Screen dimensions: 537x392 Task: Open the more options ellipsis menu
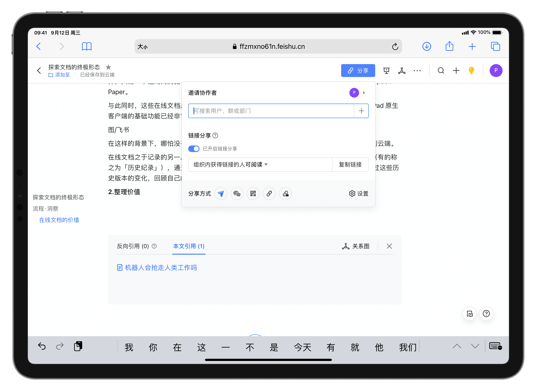417,71
